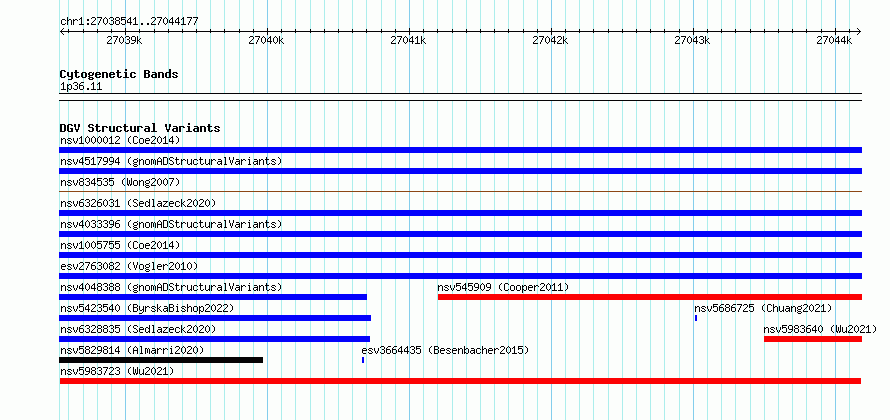Click the ruler's left arrowhead
Viewport: 890px width, 420px height.
[62, 31]
